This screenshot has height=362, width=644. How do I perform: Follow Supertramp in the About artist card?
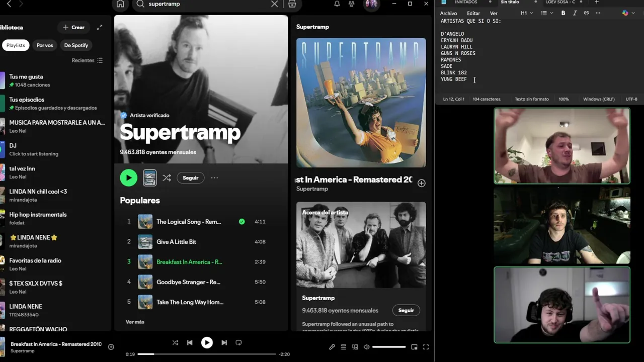coord(406,310)
